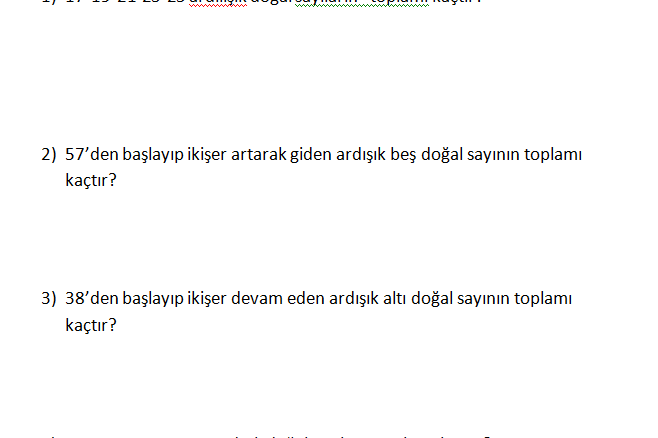The image size is (658, 438).
Task: Place cursor on "57'den" in question 2
Action: (x=92, y=154)
